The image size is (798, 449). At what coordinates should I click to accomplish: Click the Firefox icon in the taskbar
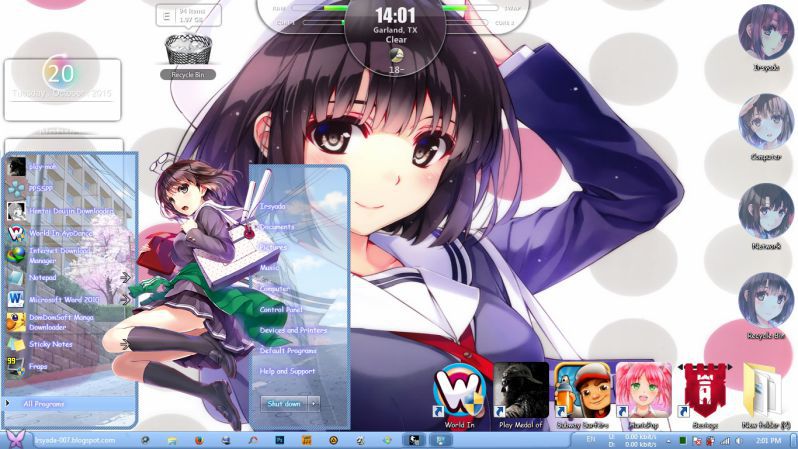point(199,440)
